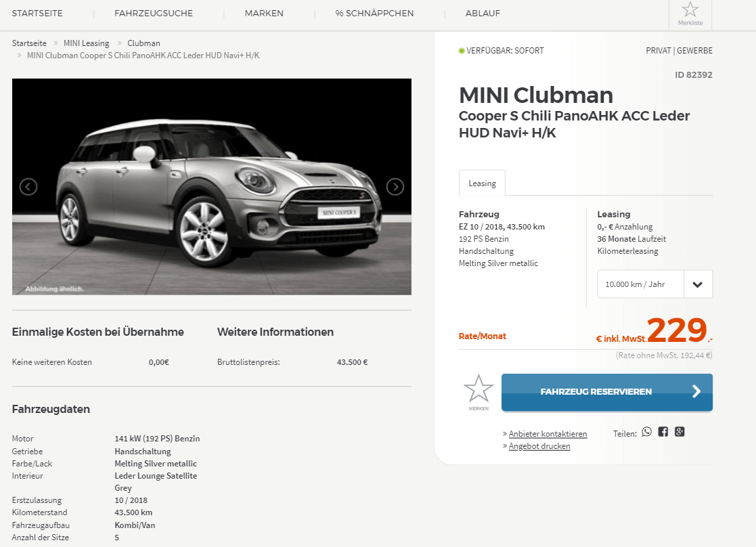Viewport: 756px width, 547px height.
Task: Open Clubman breadcrumb link
Action: [x=143, y=43]
